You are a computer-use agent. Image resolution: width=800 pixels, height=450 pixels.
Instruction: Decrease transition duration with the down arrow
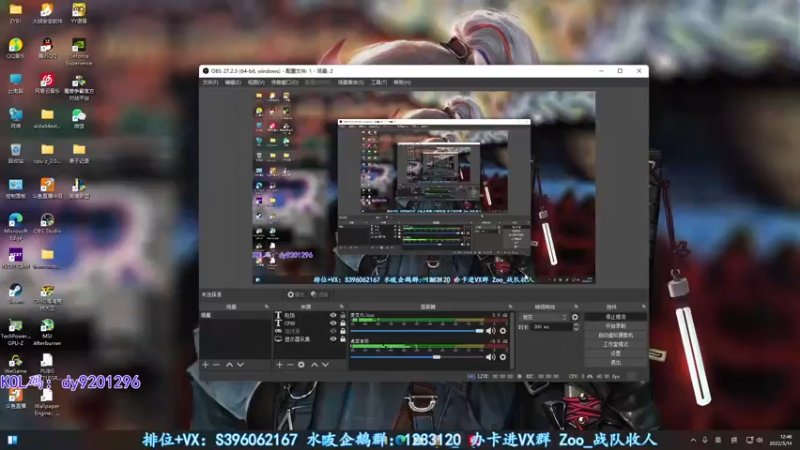576,329
